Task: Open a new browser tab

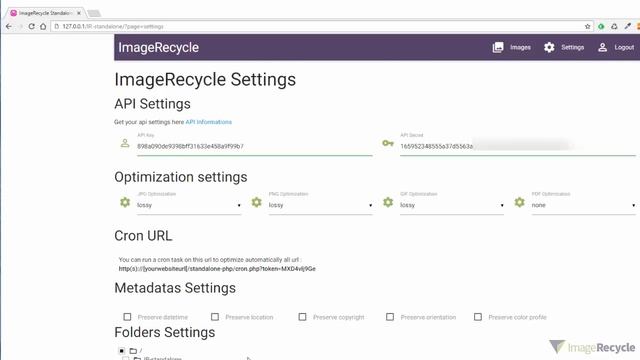Action: (x=94, y=13)
